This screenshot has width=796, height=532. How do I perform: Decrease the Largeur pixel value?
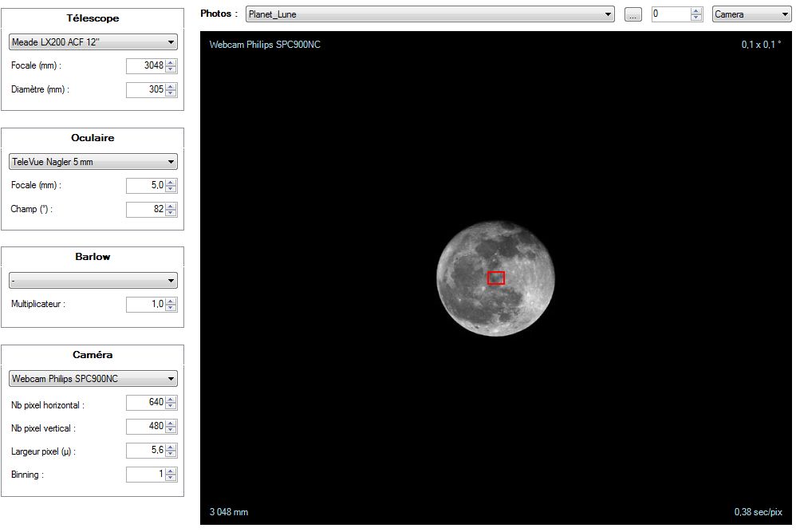[x=171, y=454]
